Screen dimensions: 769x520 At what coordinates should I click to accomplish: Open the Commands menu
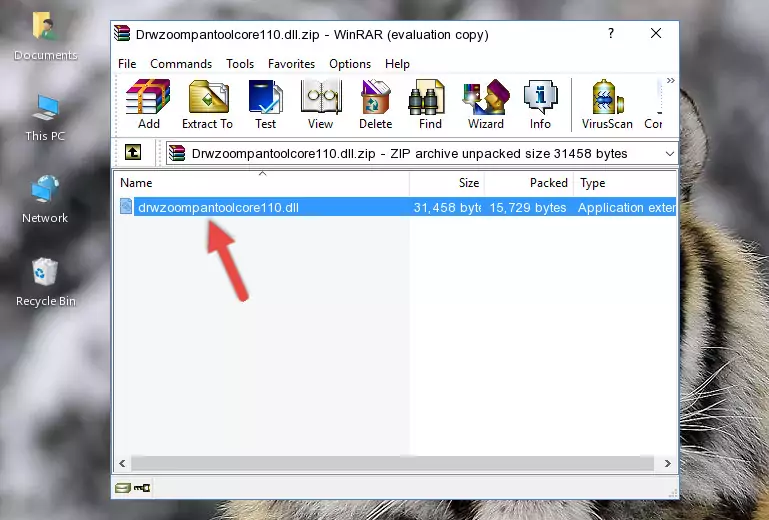181,64
